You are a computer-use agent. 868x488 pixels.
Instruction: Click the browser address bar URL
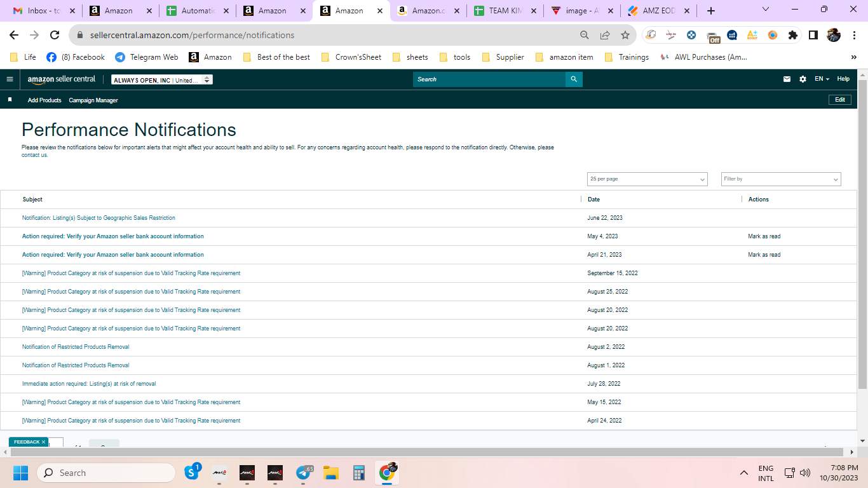(192, 35)
